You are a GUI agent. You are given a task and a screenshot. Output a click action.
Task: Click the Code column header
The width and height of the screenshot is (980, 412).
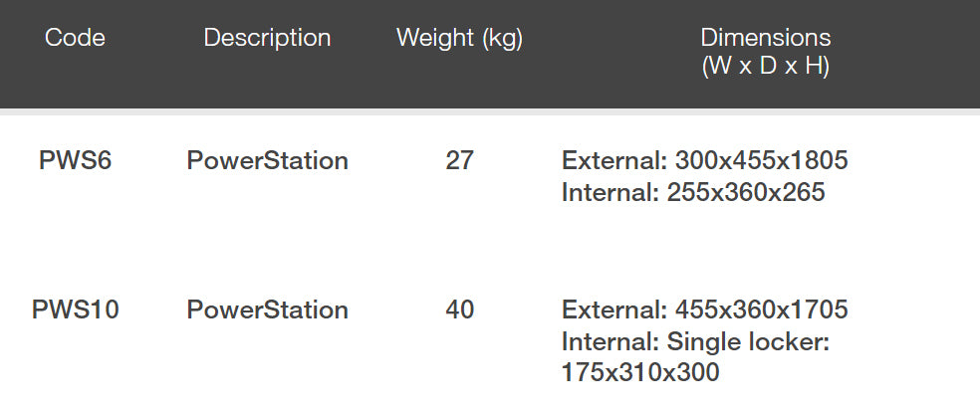(75, 39)
